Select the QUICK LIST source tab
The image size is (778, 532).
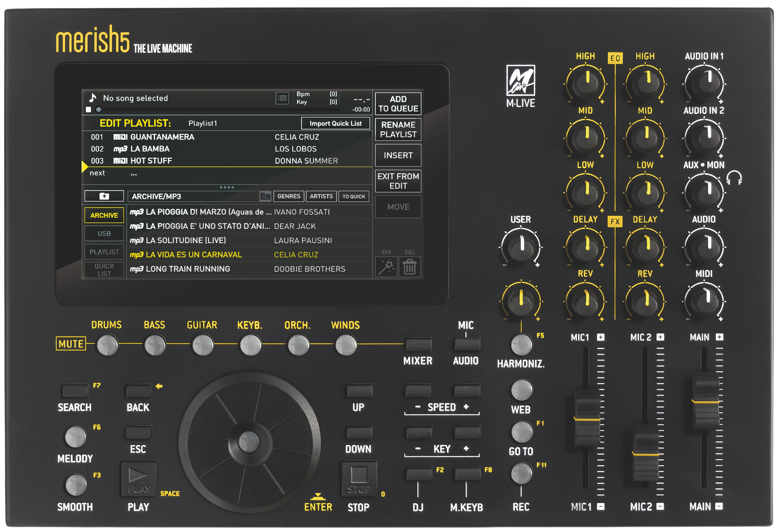tap(104, 270)
